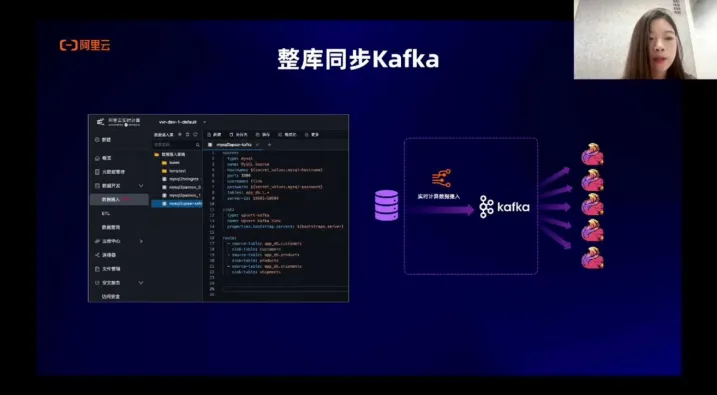Viewport: 717px width, 395px height.
Task: Click the Kafka logo in the diagram
Action: pos(504,207)
